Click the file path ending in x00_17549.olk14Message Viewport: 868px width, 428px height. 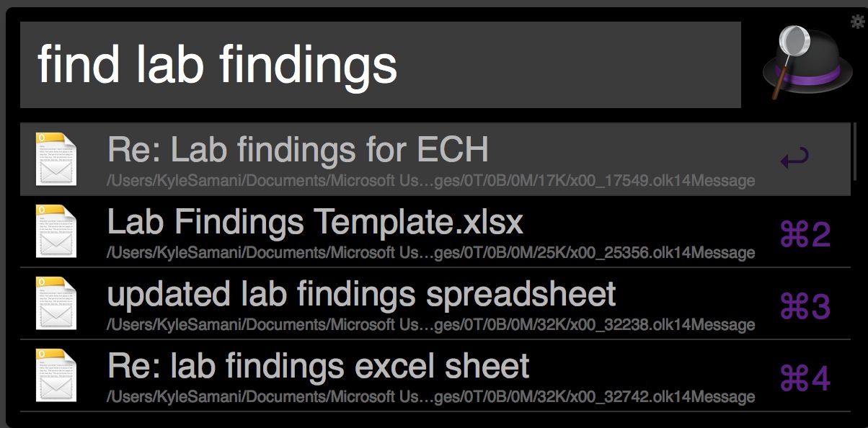pyautogui.click(x=430, y=181)
